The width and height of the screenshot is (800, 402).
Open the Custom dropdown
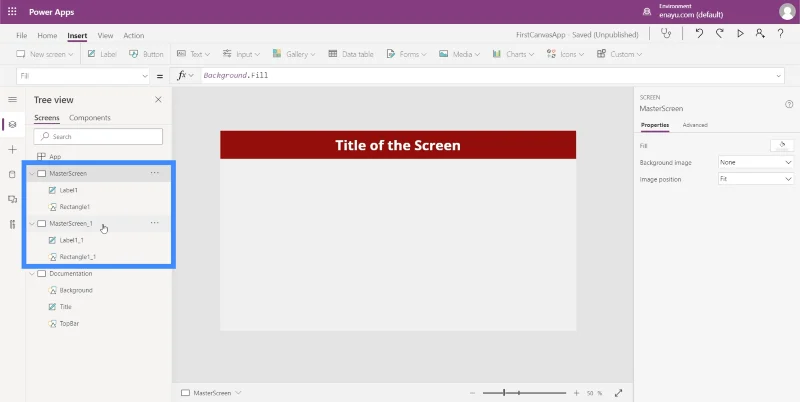(619, 54)
